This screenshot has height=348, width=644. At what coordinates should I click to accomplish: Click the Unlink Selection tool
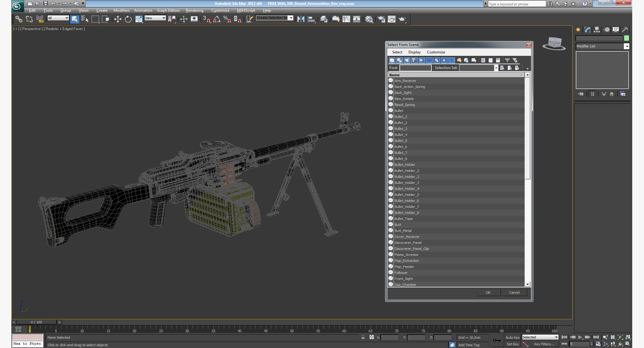pos(29,19)
